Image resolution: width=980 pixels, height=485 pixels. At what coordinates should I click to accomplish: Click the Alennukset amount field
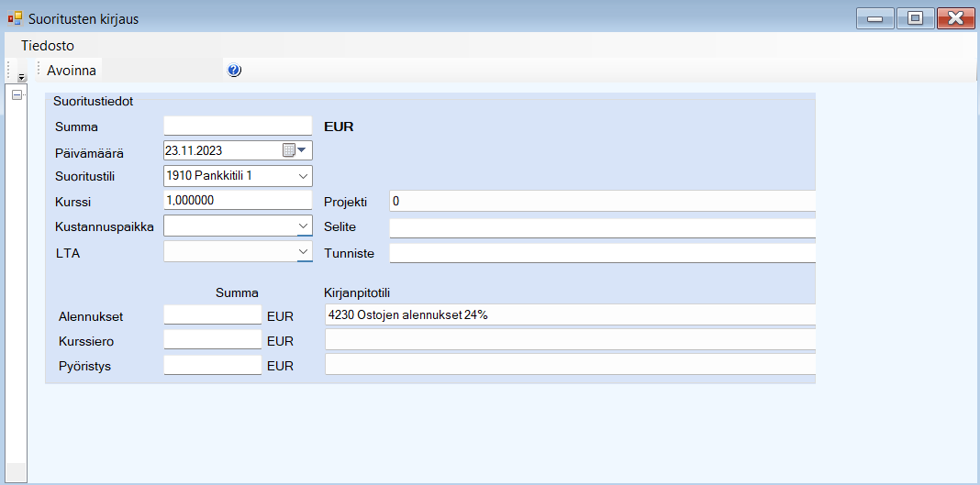(x=212, y=315)
